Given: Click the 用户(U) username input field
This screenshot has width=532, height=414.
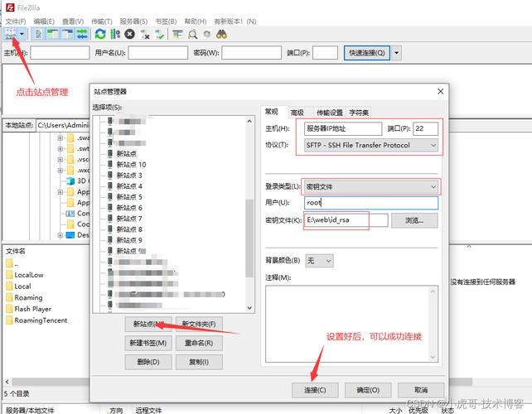Looking at the screenshot, I should 370,203.
